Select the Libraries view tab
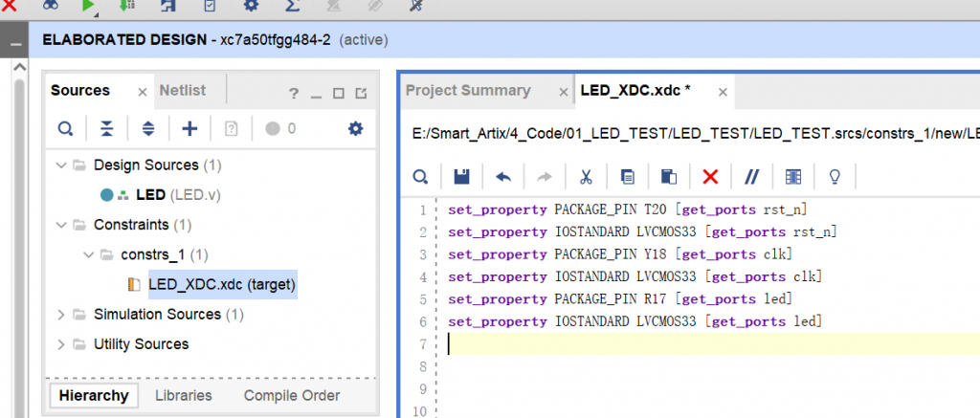The image size is (980, 418). (183, 395)
